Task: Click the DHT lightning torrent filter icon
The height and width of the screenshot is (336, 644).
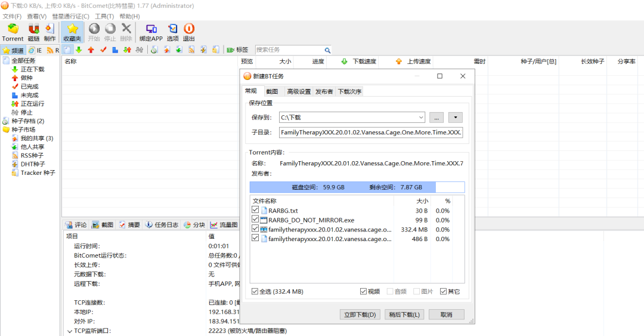Action: (x=203, y=50)
